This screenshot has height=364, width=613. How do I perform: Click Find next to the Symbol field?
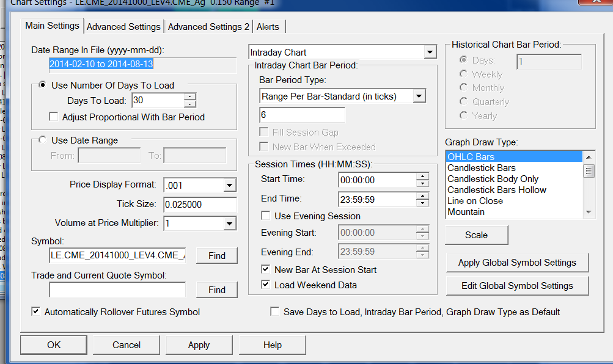click(x=216, y=256)
